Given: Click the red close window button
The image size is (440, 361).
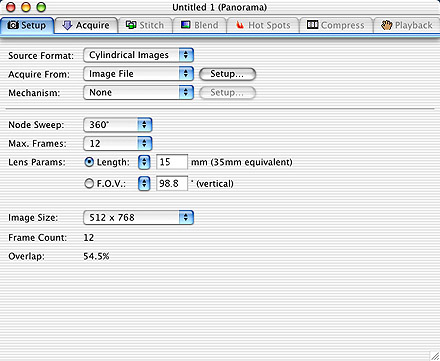Looking at the screenshot, I should point(11,7).
